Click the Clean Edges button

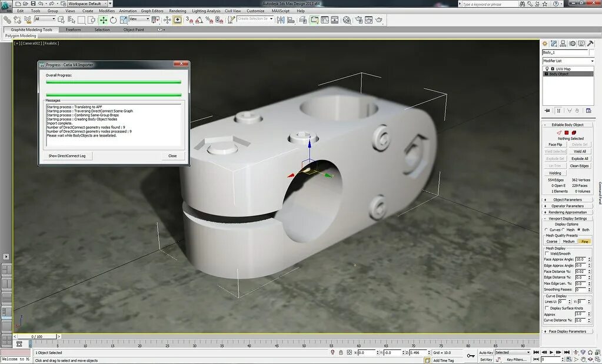coord(580,166)
